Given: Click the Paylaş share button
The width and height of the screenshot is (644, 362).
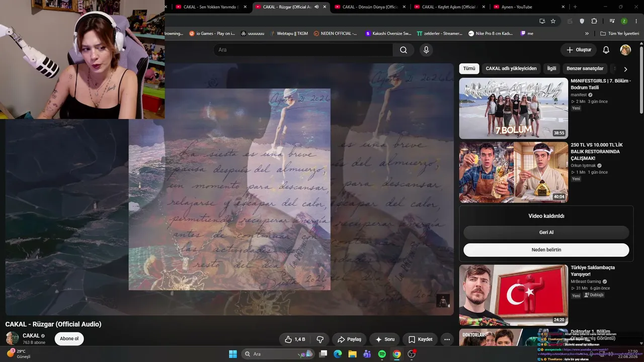Looking at the screenshot, I should click(x=349, y=339).
